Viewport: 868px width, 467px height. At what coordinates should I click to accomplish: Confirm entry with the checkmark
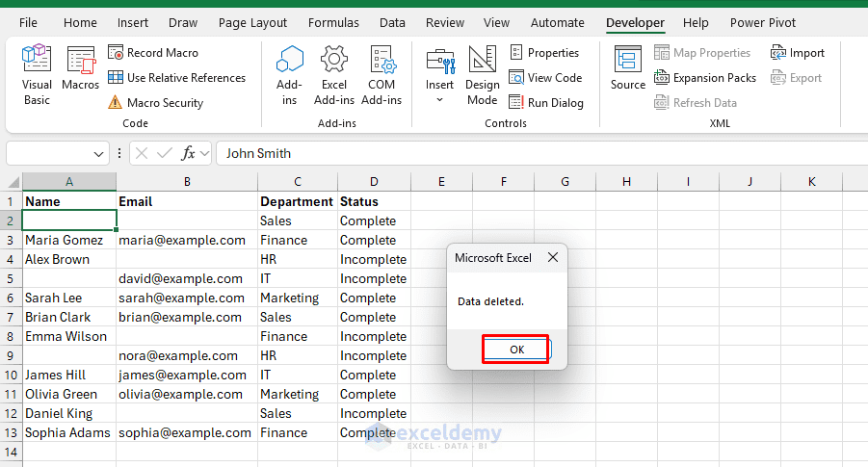165,153
